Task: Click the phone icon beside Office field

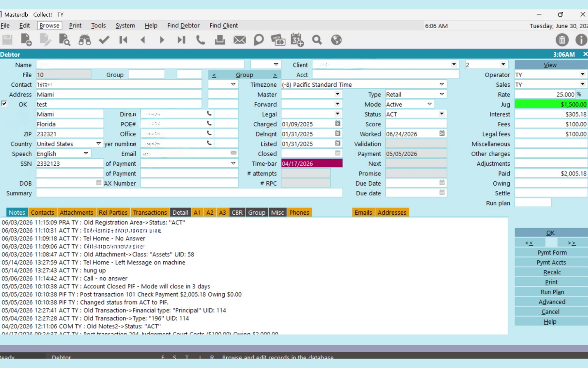Action: click(x=209, y=133)
